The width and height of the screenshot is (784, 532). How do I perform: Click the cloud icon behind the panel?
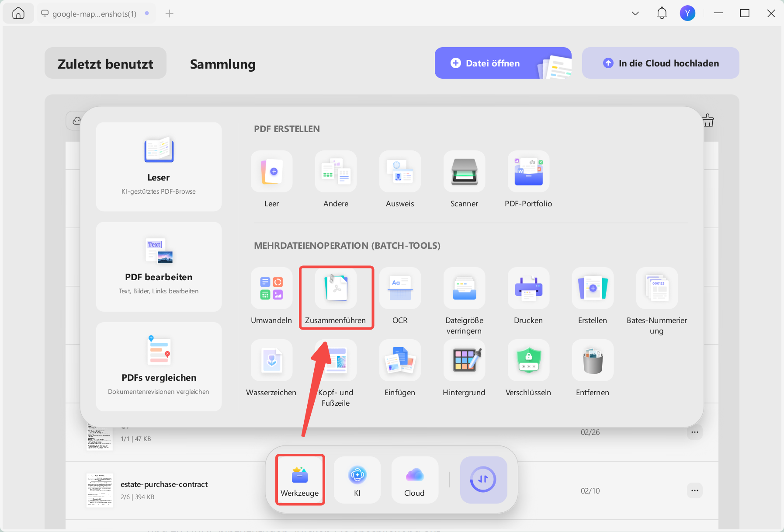76,121
